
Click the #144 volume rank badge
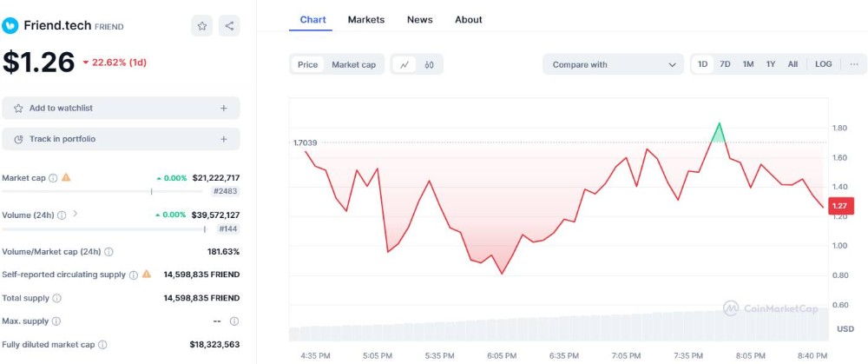click(x=228, y=228)
